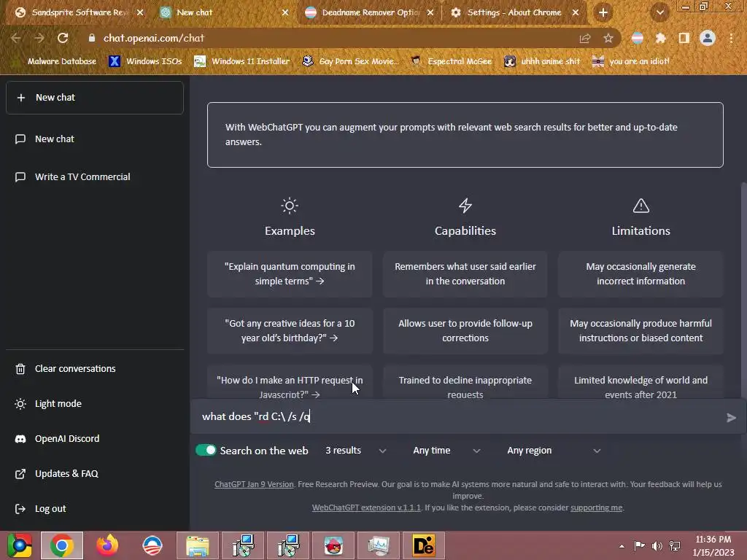Open Firefox from the taskbar
This screenshot has height=560, width=747.
107,545
